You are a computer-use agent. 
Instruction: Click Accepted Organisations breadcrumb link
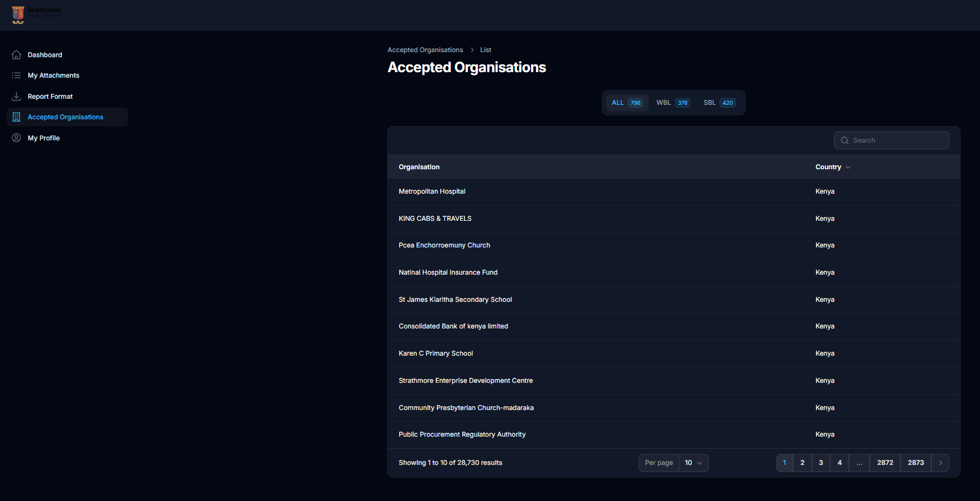(425, 50)
